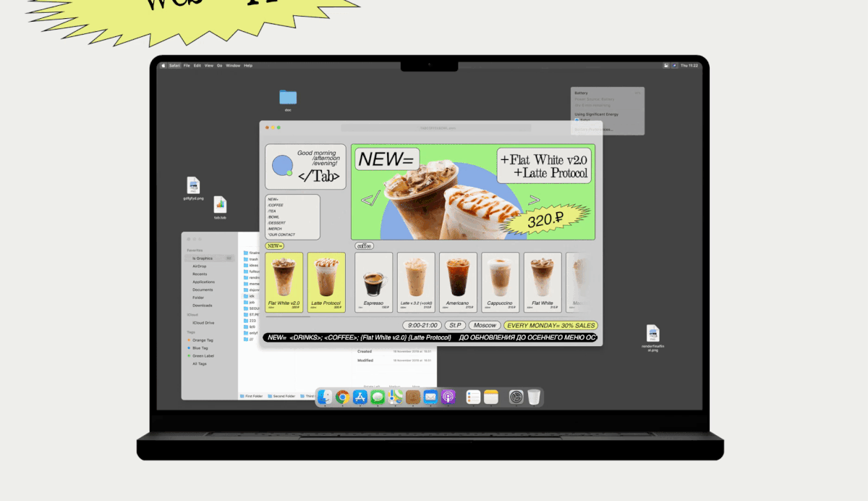Open the Trash in the Dock
Image resolution: width=868 pixels, height=501 pixels.
coord(534,397)
